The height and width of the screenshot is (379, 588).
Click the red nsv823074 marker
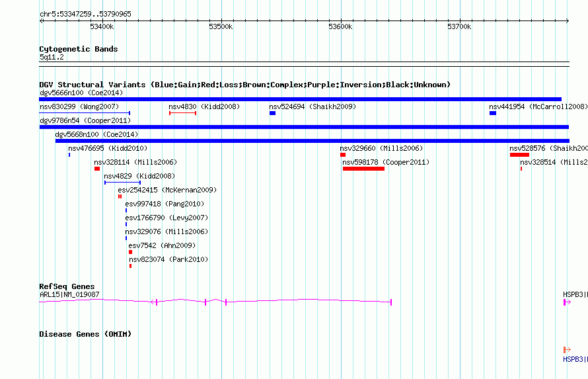point(131,266)
